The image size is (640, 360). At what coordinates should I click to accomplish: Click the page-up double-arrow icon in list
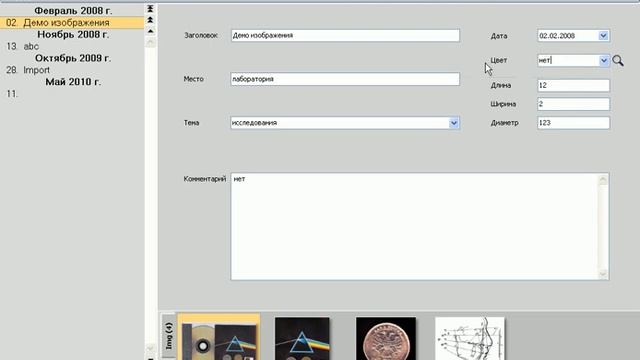150,20
